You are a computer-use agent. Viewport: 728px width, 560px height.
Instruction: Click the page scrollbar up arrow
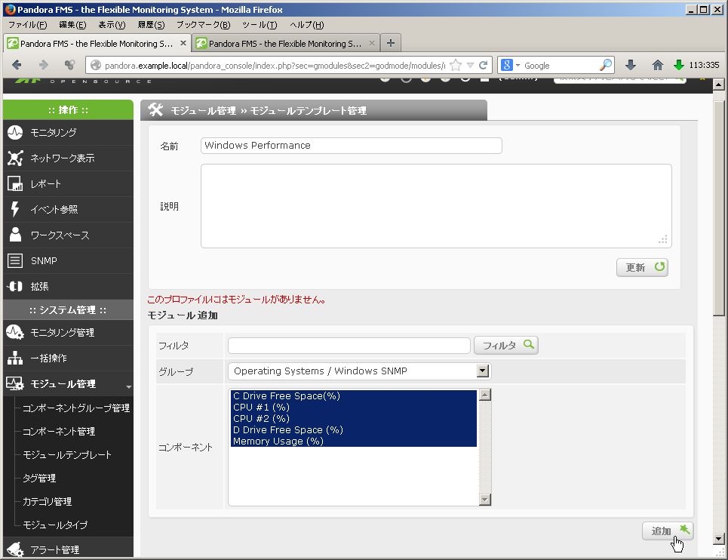point(719,85)
